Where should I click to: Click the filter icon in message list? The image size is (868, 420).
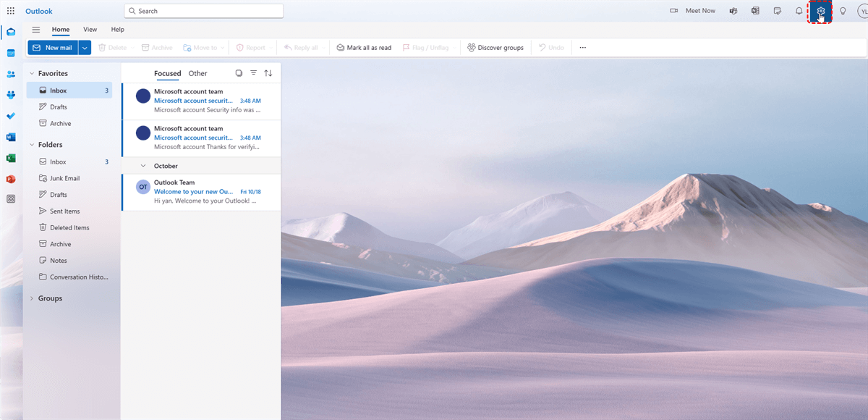(x=253, y=73)
